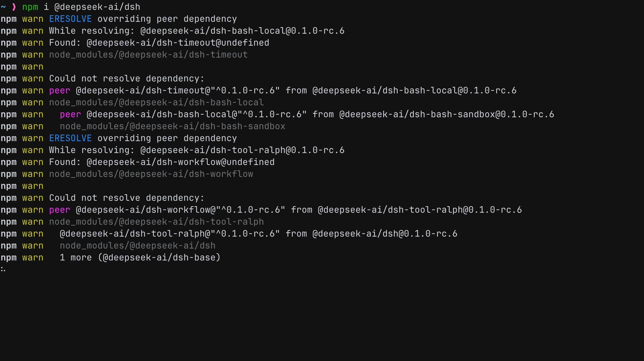
Task: Click the dsh-timeout@undefined package text
Action: pyautogui.click(x=178, y=43)
